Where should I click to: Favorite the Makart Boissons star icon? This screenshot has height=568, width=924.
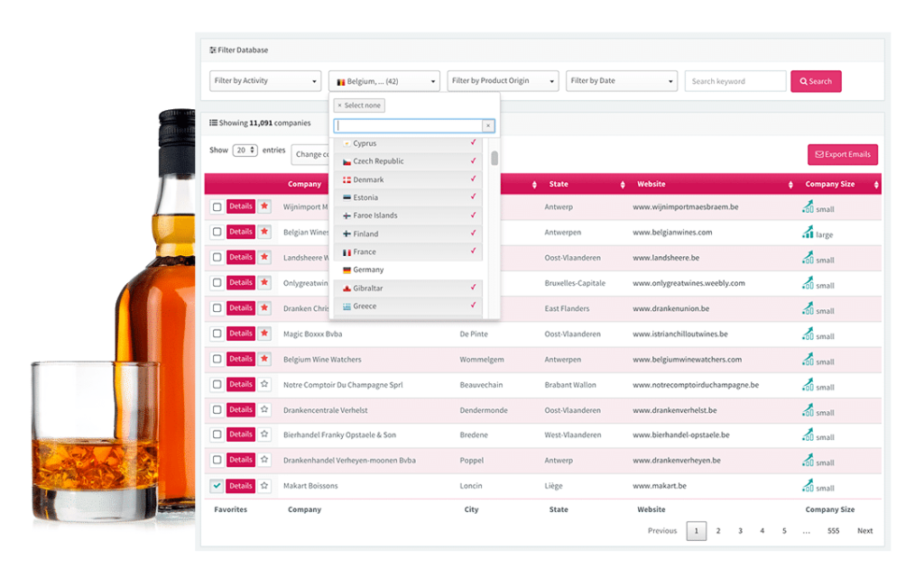264,485
